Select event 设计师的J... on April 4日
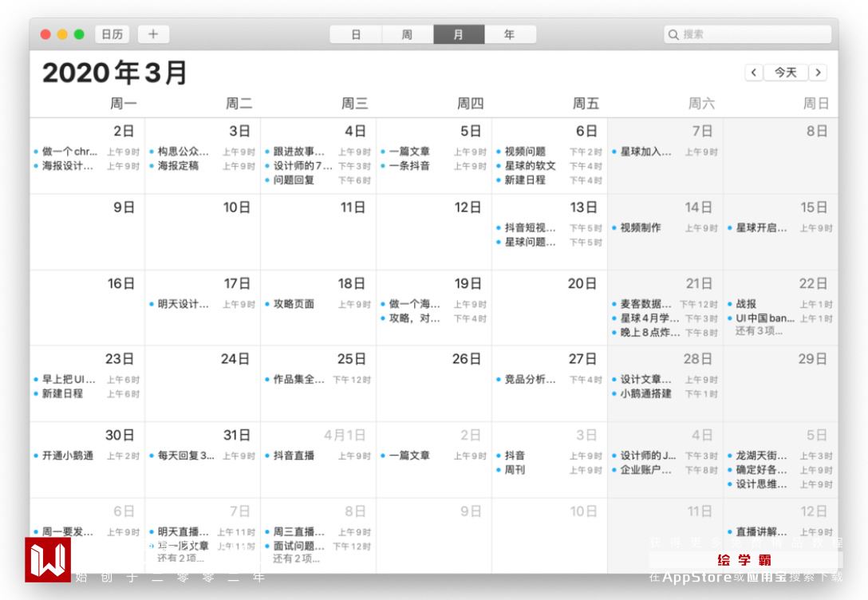This screenshot has width=868, height=600. click(665, 456)
